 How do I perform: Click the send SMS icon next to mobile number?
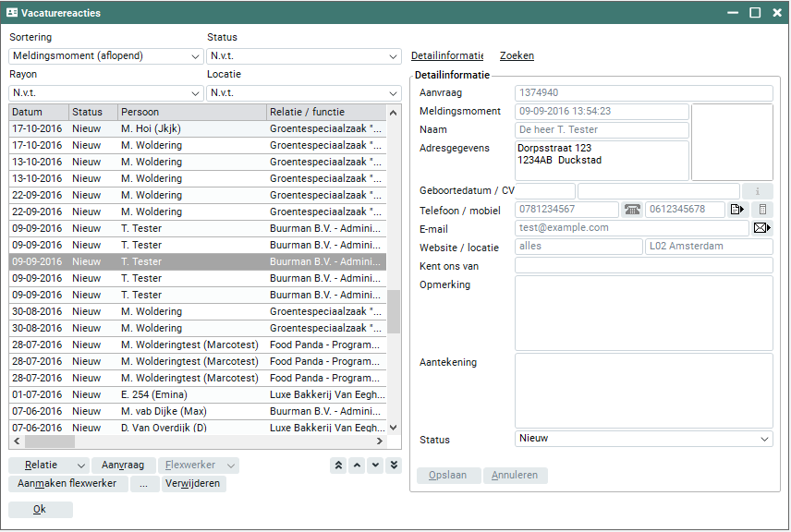(x=737, y=210)
